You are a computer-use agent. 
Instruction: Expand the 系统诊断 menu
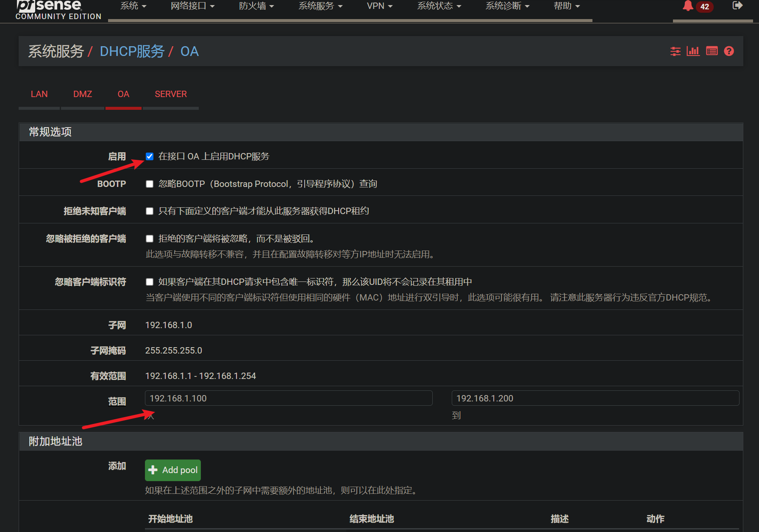pos(507,6)
